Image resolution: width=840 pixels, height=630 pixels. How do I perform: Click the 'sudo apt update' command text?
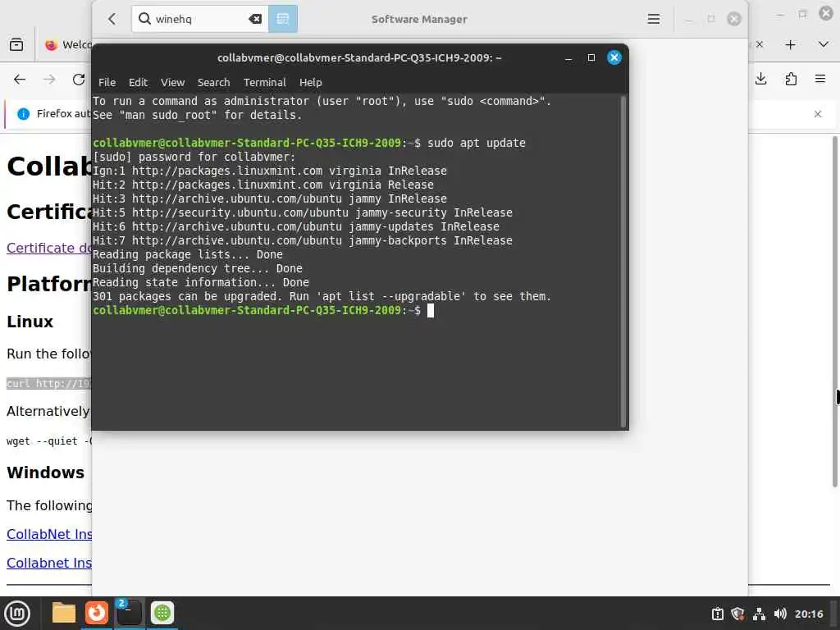pyautogui.click(x=477, y=143)
